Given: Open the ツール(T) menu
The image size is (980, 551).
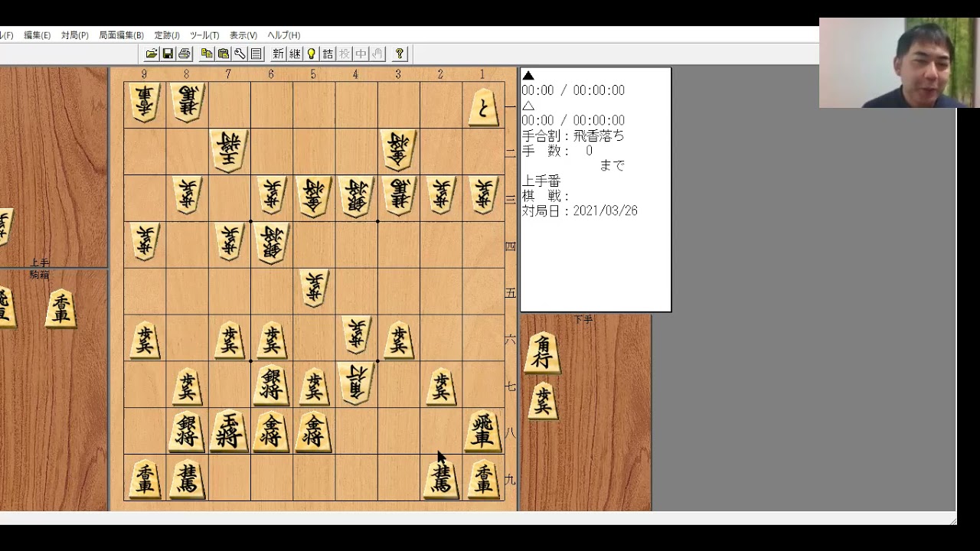Looking at the screenshot, I should tap(204, 35).
